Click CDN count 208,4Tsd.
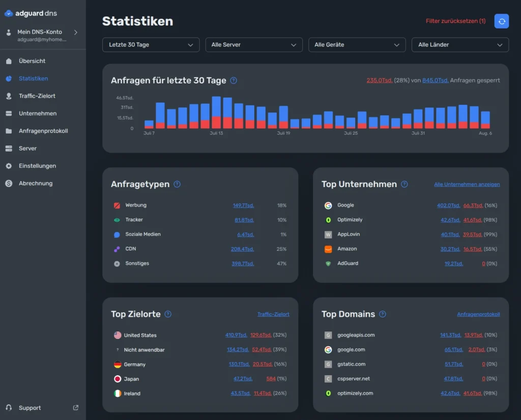 click(x=242, y=249)
